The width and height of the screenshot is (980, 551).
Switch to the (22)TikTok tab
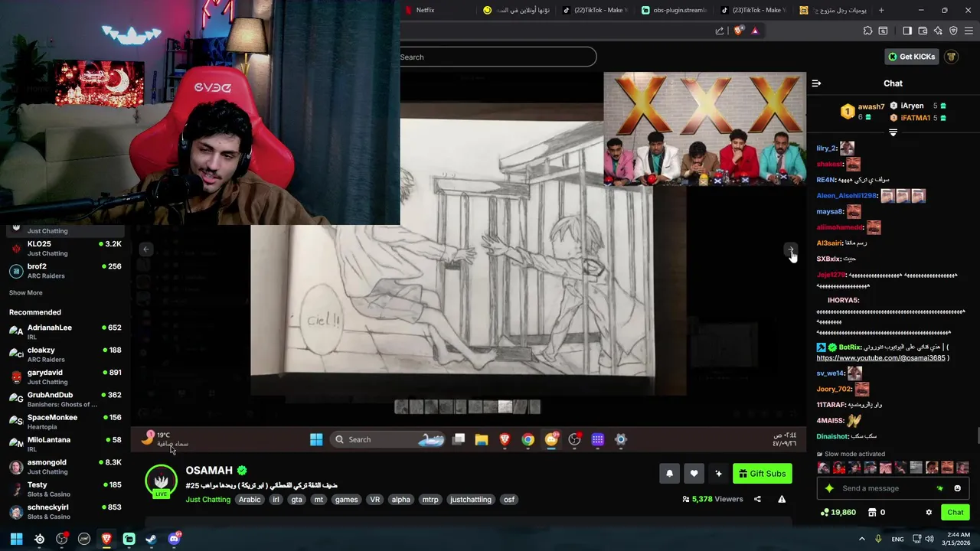(596, 10)
